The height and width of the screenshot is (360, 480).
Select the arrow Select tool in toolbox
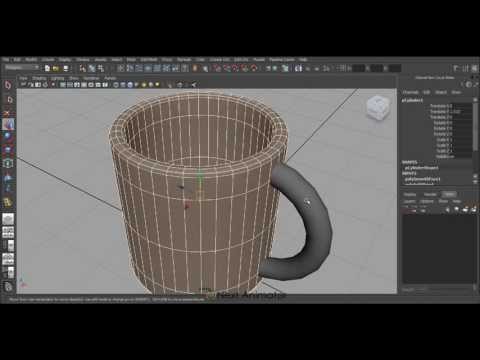click(8, 85)
